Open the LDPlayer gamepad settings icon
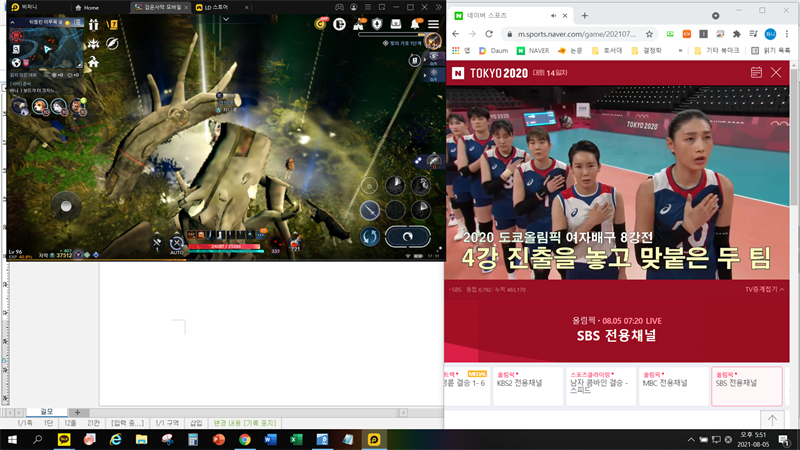The height and width of the screenshot is (450, 800). click(339, 7)
